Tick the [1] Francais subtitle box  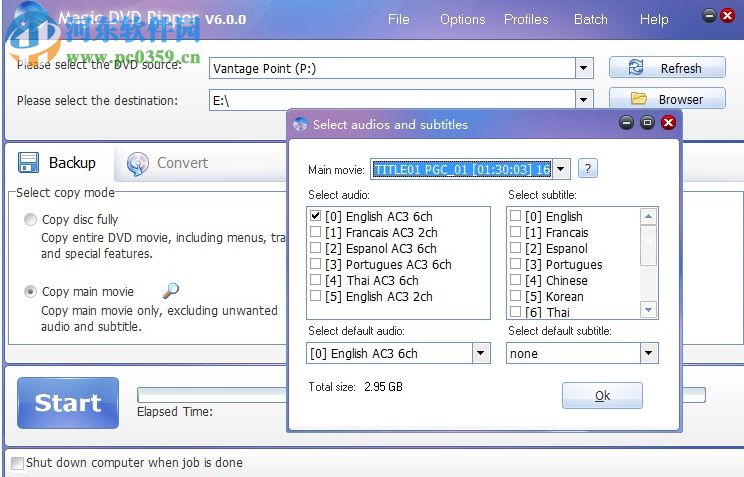coord(515,232)
